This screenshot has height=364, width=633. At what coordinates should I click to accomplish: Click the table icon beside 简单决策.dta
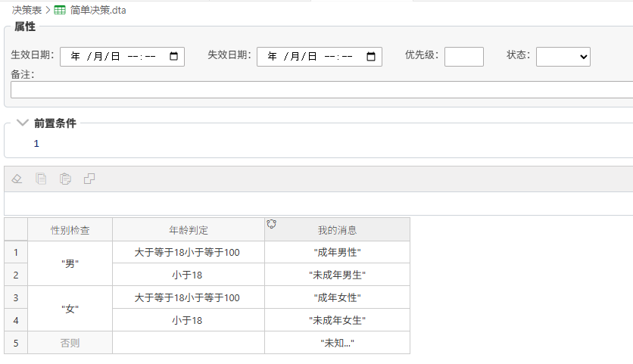(60, 10)
